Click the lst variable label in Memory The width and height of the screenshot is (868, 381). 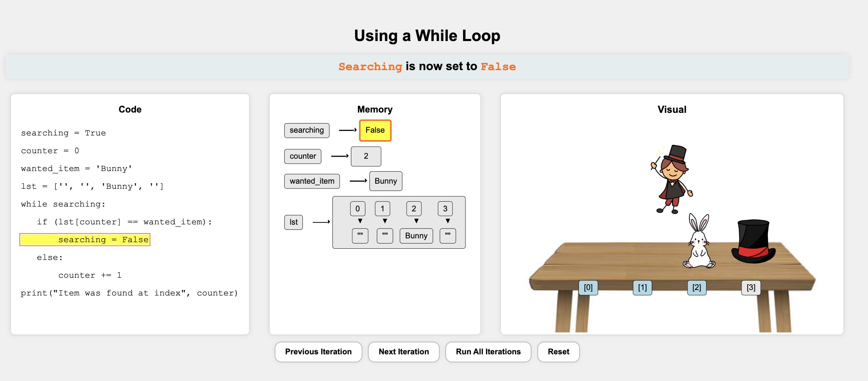tap(294, 222)
